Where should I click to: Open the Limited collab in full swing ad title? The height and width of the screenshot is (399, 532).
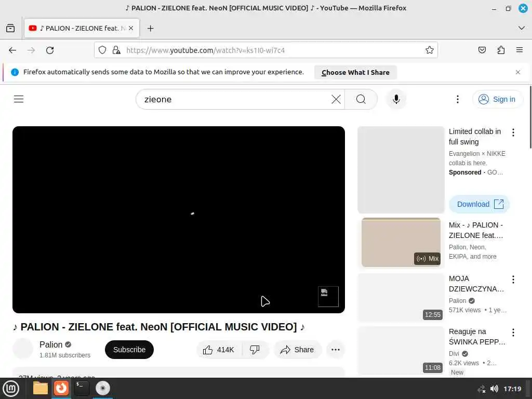coord(475,137)
